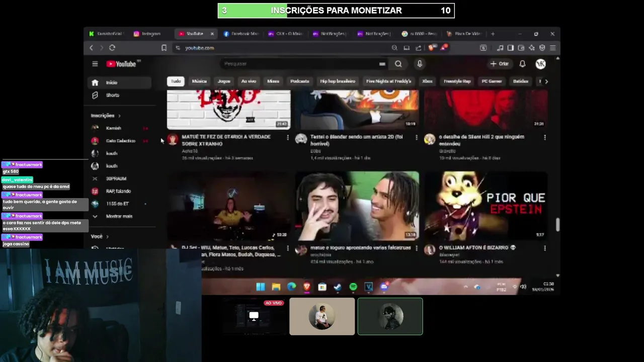Select the Podcasts filter chip
Screen dimensions: 644x362
299,81
